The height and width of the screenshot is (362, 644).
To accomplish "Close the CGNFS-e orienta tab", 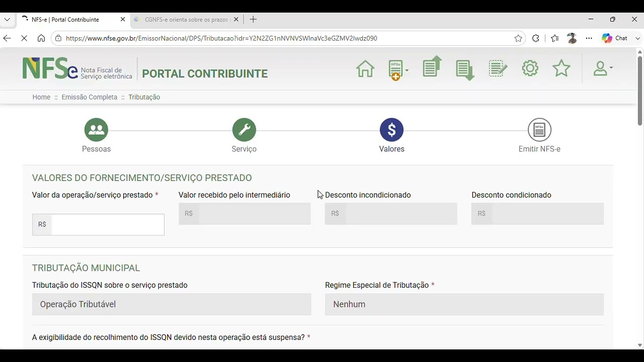I will point(236,20).
